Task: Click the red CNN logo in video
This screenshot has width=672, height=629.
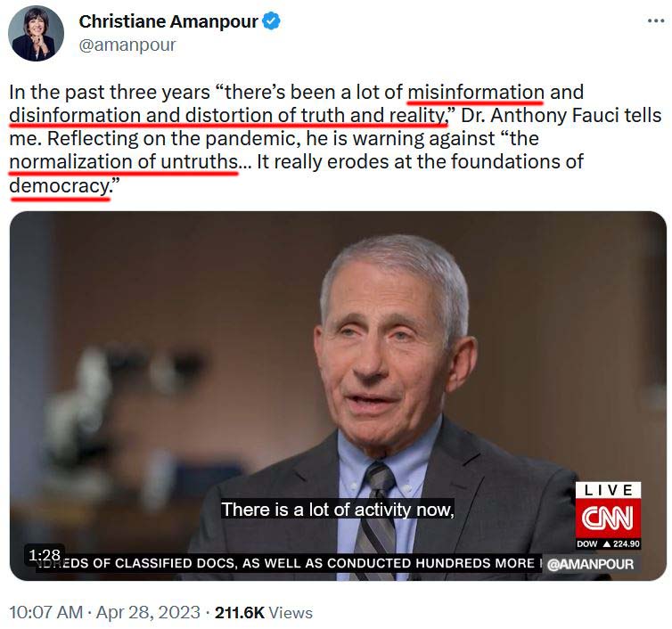Action: (608, 518)
